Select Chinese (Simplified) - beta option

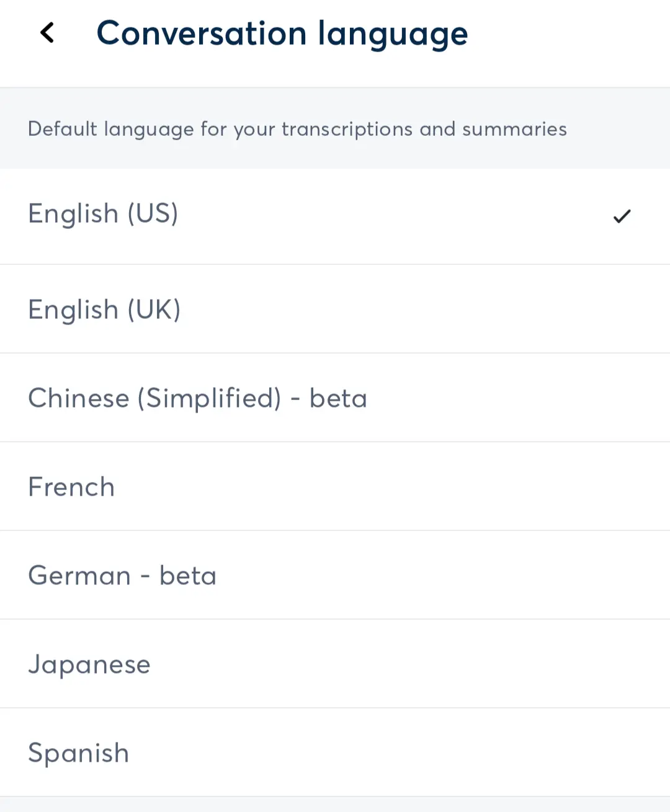335,398
